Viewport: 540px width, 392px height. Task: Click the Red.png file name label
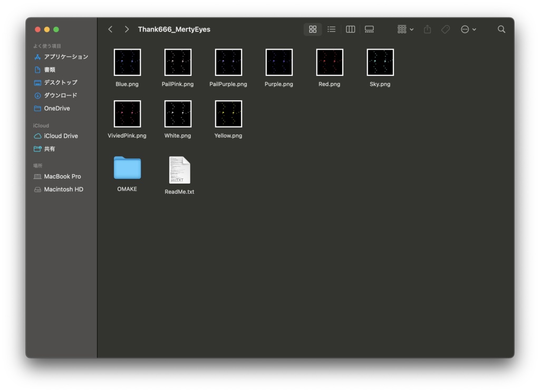point(329,84)
